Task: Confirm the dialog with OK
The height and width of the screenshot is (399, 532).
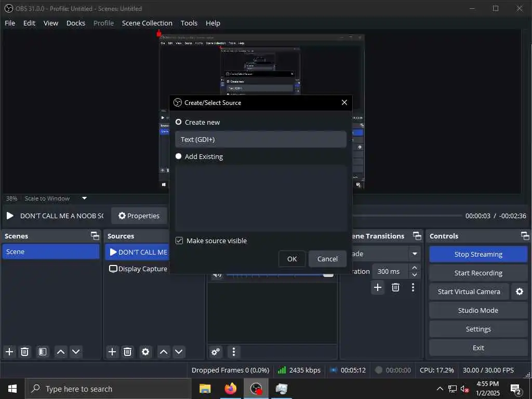Action: [292, 259]
